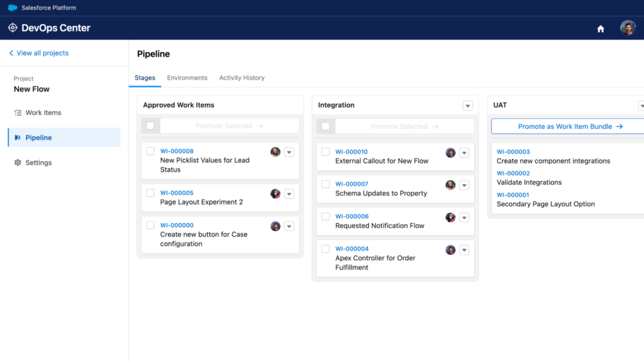Open the user profile avatar menu
The width and height of the screenshot is (644, 362).
628,28
